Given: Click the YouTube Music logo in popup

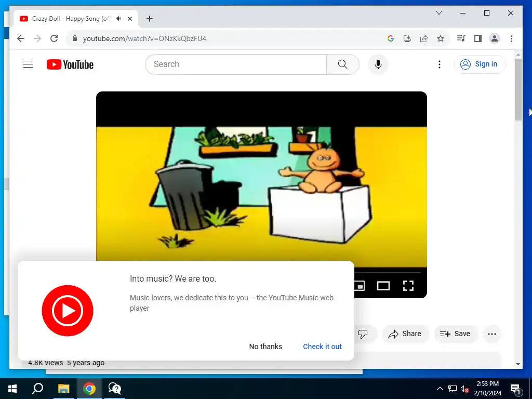Looking at the screenshot, I should click(x=68, y=311).
